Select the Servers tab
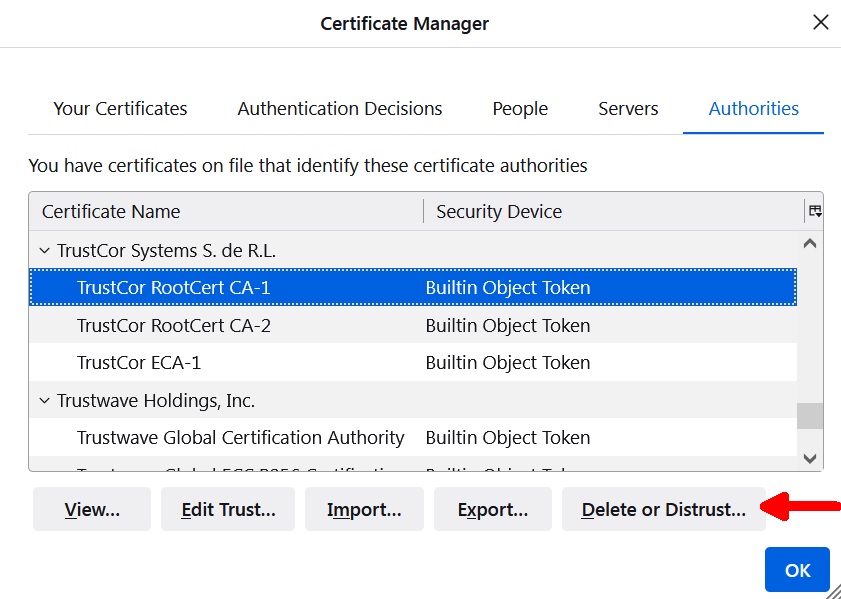Image resolution: width=841 pixels, height=599 pixels. point(628,109)
